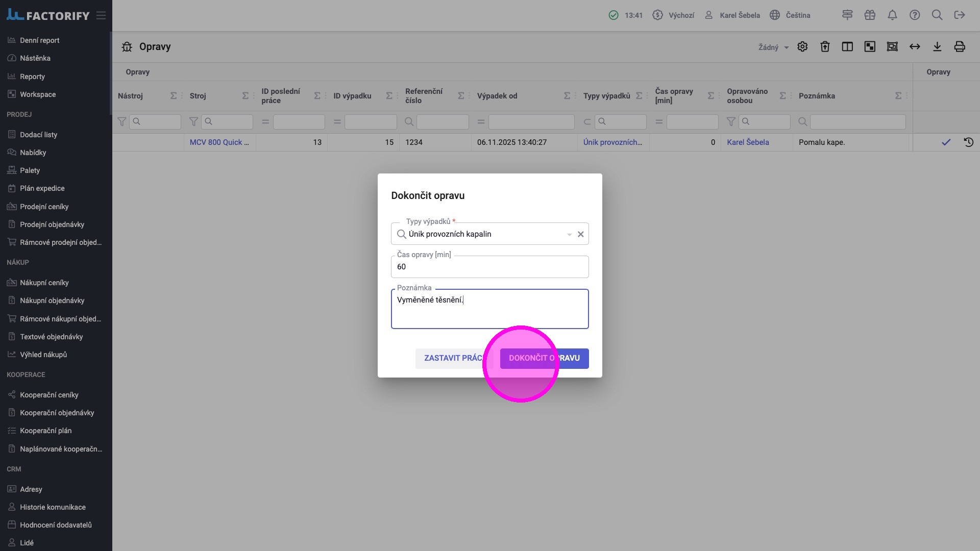Click the Čas opravy input field
Viewport: 980px width, 551px height.
489,267
